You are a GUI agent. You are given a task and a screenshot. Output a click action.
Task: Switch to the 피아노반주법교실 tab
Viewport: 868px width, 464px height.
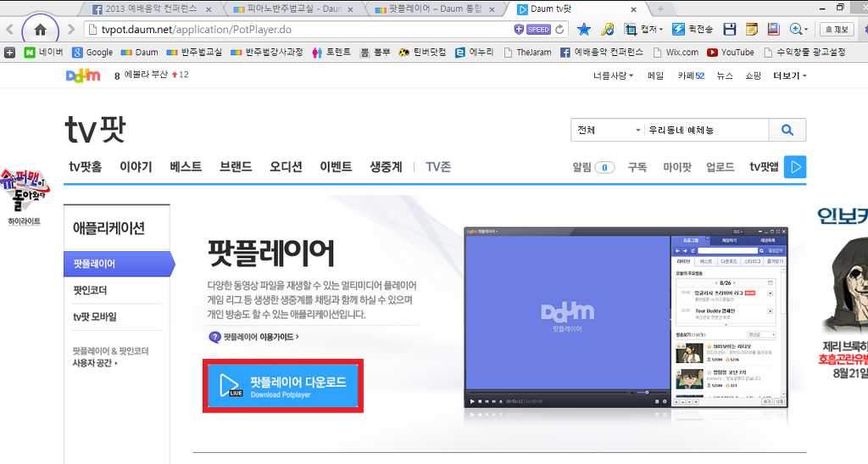pyautogui.click(x=293, y=8)
